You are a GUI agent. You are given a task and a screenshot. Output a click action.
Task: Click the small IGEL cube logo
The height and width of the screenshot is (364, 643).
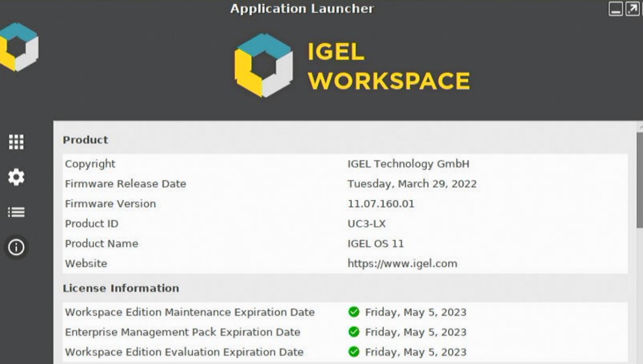[19, 47]
